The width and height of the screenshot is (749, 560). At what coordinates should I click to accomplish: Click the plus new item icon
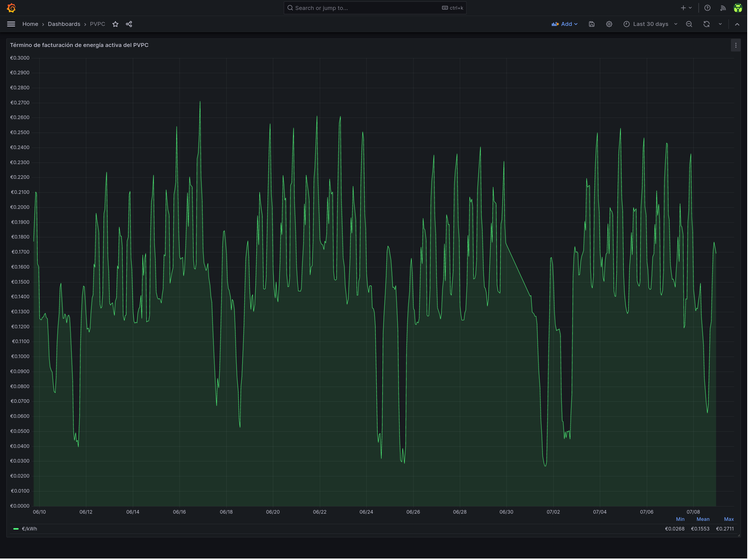point(683,8)
